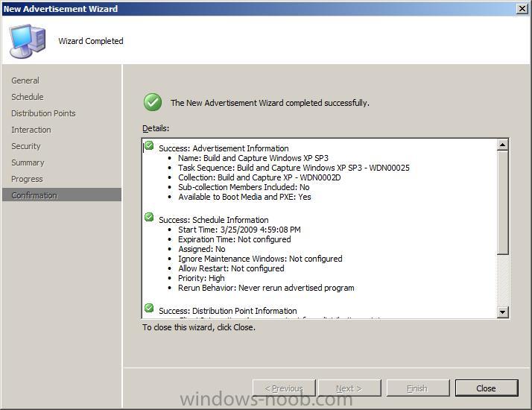Screen dimensions: 532x410
Task: Open the Summary step
Action: (28, 163)
